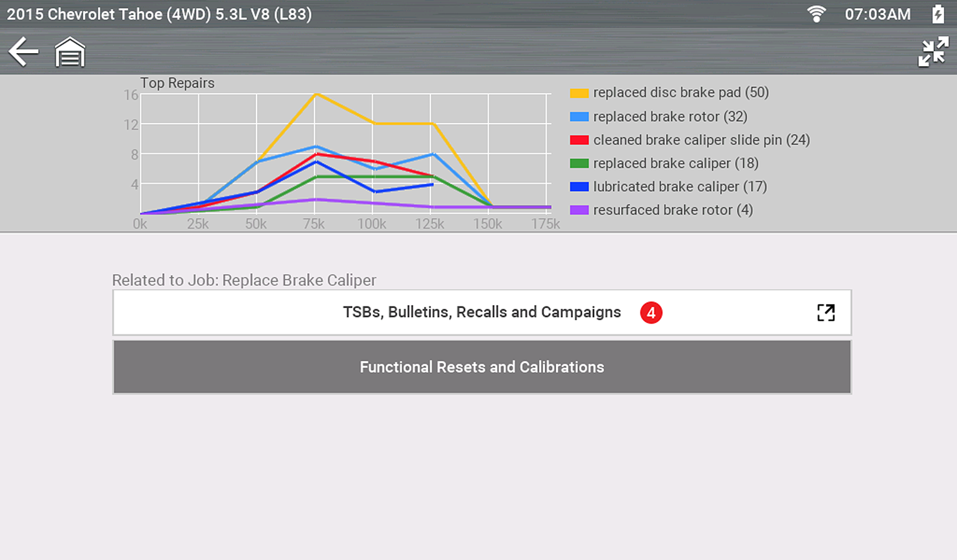The height and width of the screenshot is (560, 957).
Task: Tap the battery charging icon
Action: (938, 14)
